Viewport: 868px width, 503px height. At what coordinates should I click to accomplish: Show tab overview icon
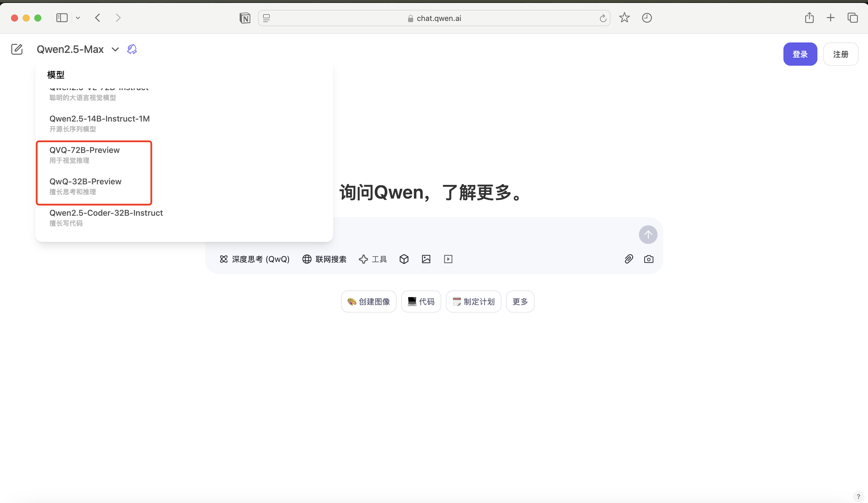click(853, 18)
